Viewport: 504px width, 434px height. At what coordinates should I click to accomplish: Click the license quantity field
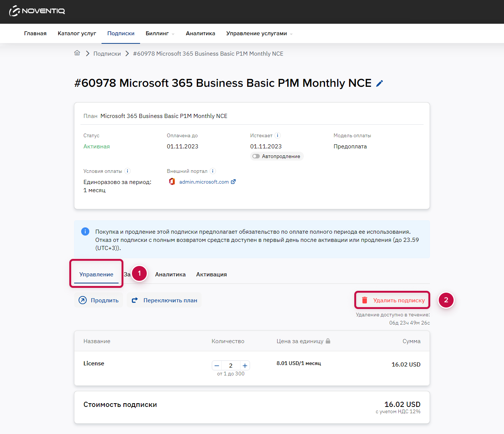(x=231, y=365)
